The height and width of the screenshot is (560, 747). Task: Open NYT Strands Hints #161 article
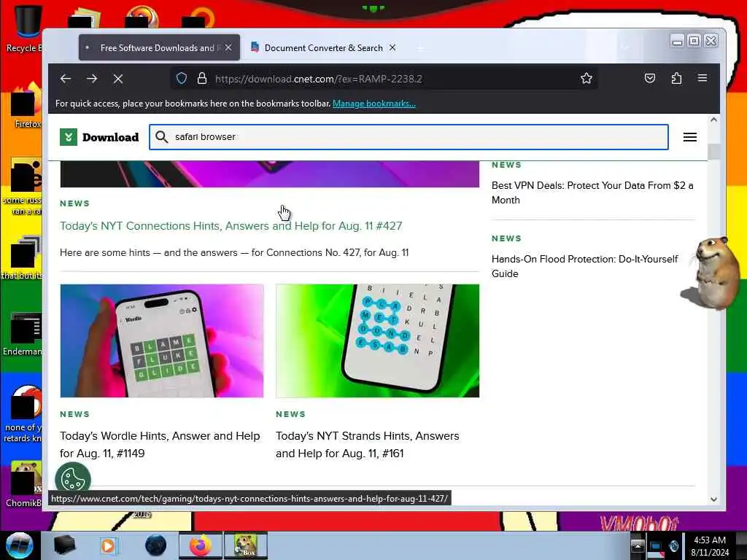coord(368,444)
